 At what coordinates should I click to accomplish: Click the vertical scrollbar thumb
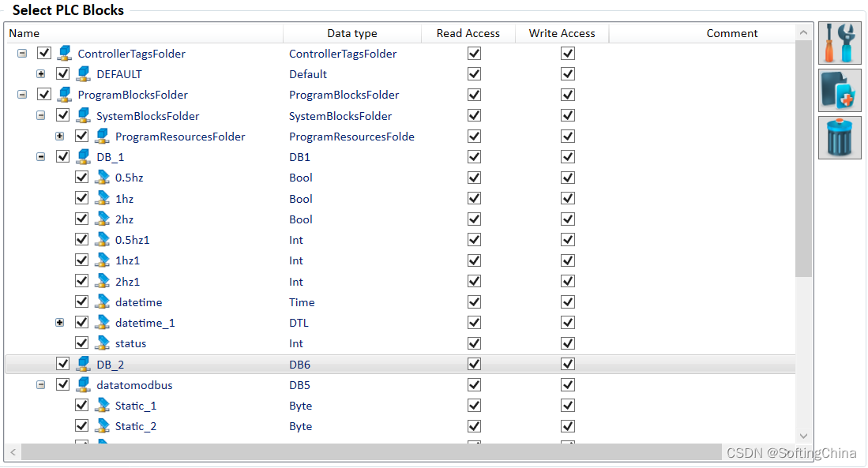pyautogui.click(x=803, y=159)
